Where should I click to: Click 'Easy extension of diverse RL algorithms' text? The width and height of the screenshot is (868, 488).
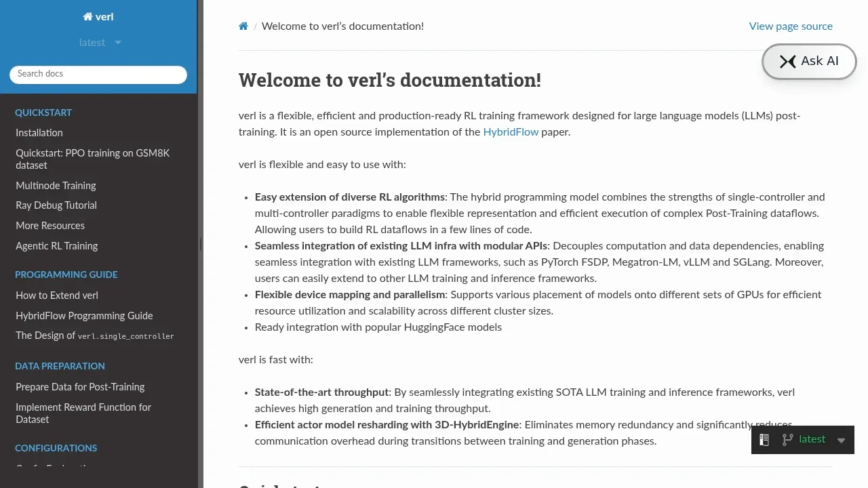350,197
